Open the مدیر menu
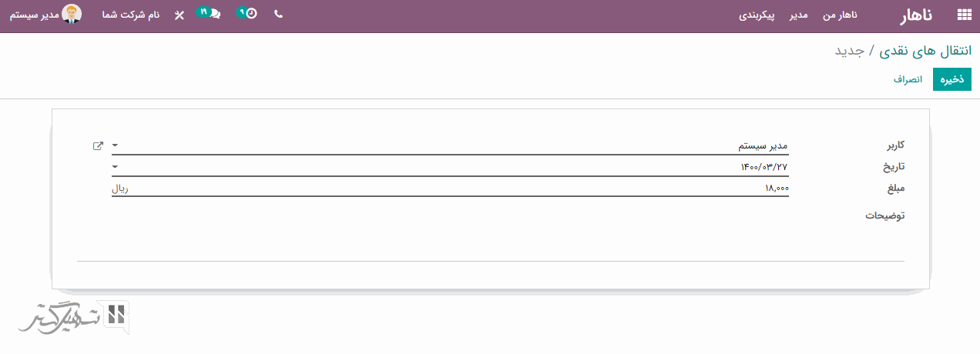The image size is (980, 354). pyautogui.click(x=797, y=15)
